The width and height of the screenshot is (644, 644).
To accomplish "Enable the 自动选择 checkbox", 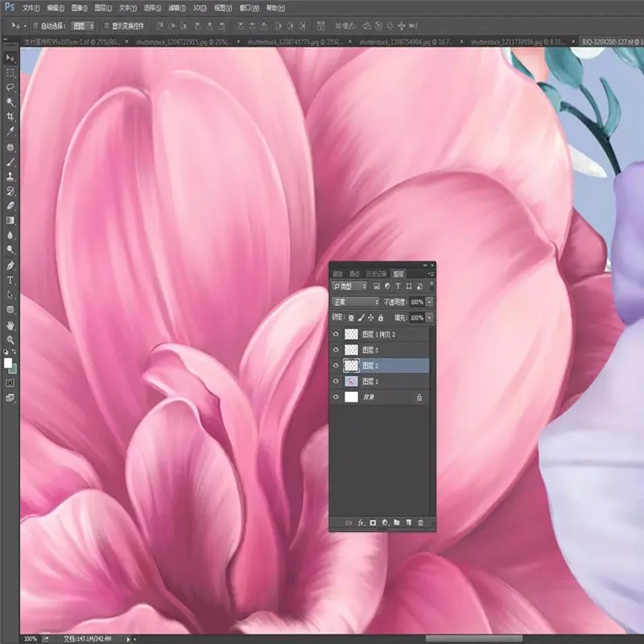I will tap(35, 26).
